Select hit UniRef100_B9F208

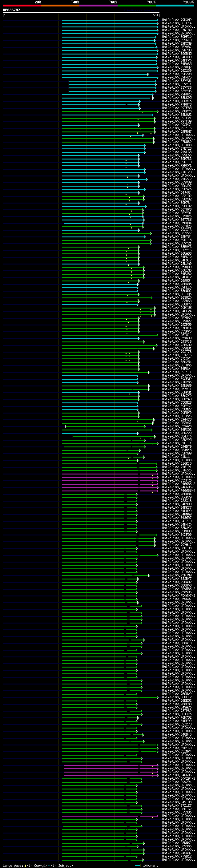point(177,74)
